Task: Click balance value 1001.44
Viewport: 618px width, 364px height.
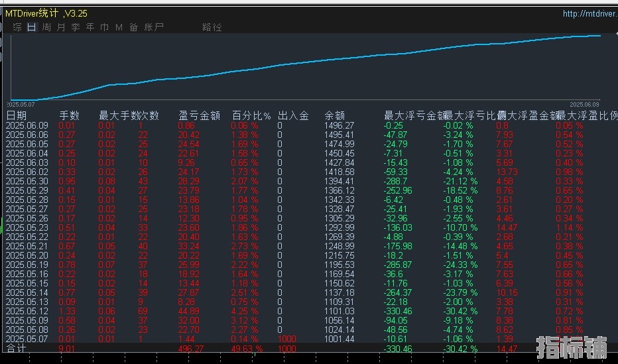Action: coord(339,339)
